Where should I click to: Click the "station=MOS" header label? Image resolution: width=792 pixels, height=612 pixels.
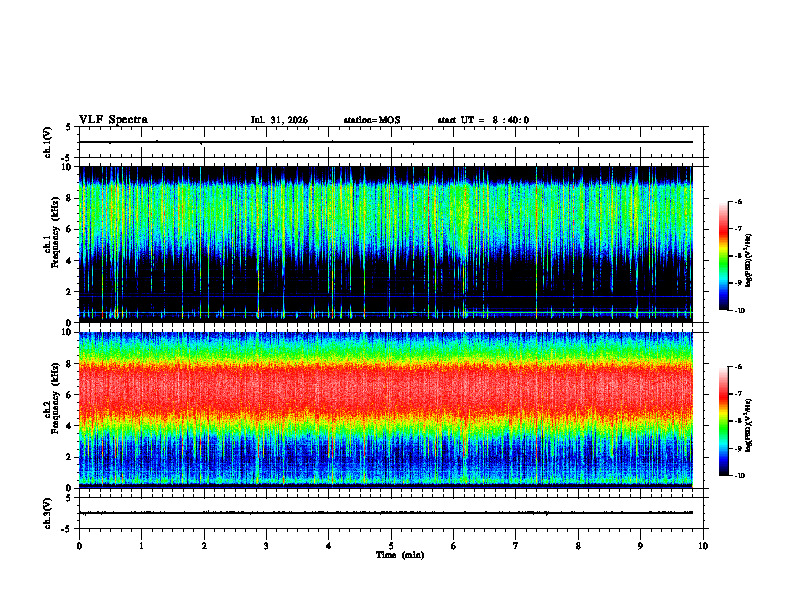(372, 120)
